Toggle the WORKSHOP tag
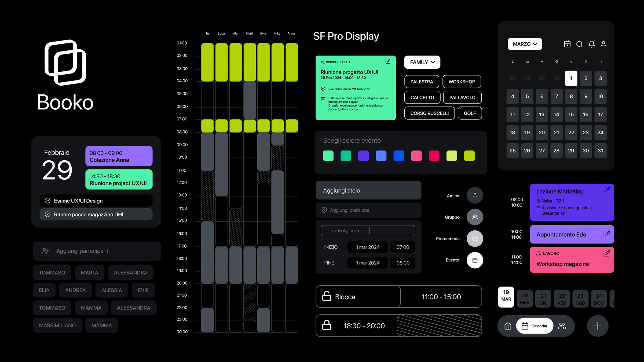The height and width of the screenshot is (362, 644). click(462, 82)
